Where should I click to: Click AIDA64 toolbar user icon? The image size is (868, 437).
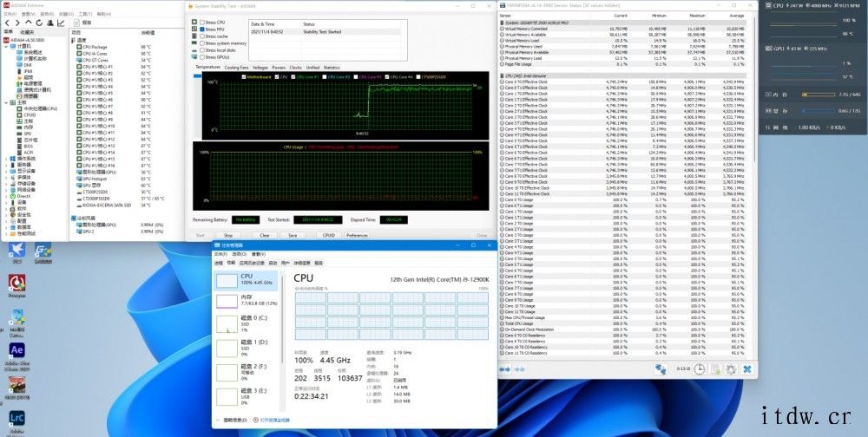[x=50, y=23]
